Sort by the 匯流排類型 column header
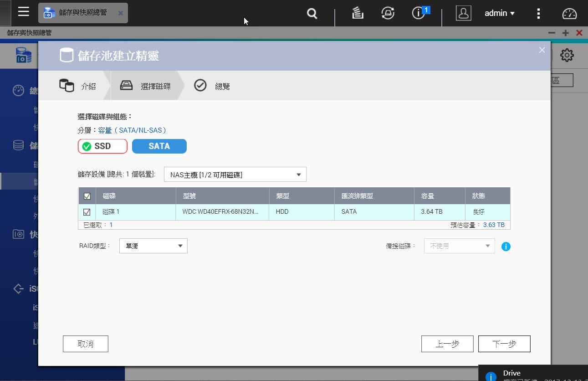The height and width of the screenshot is (381, 588). click(374, 196)
